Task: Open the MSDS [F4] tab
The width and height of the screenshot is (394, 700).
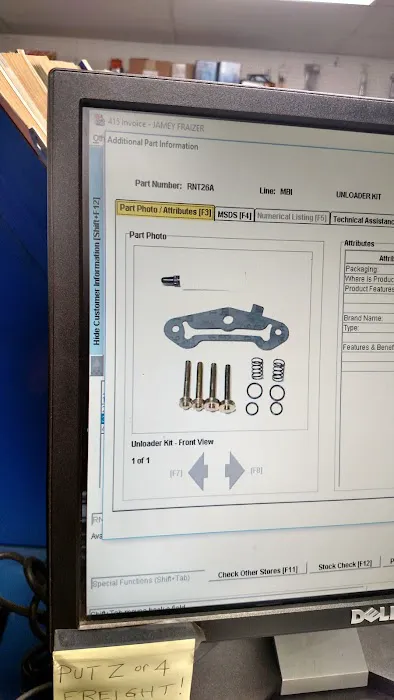Action: pyautogui.click(x=235, y=215)
